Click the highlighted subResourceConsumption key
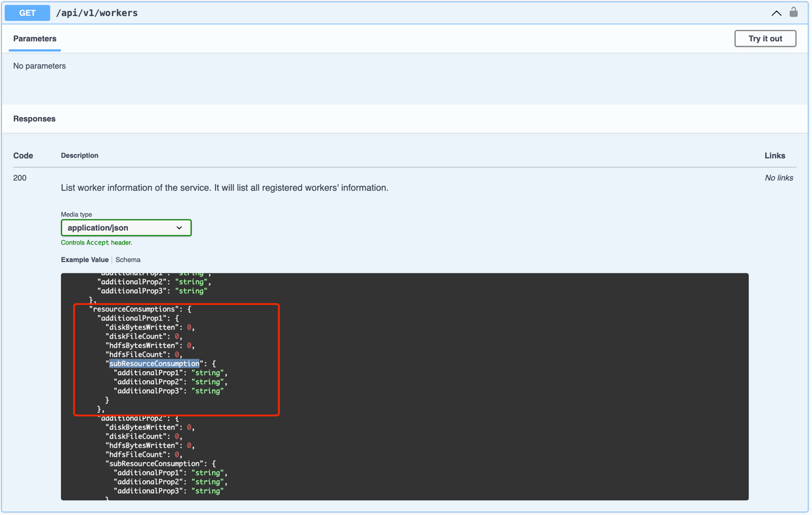The height and width of the screenshot is (515, 812). pyautogui.click(x=154, y=364)
